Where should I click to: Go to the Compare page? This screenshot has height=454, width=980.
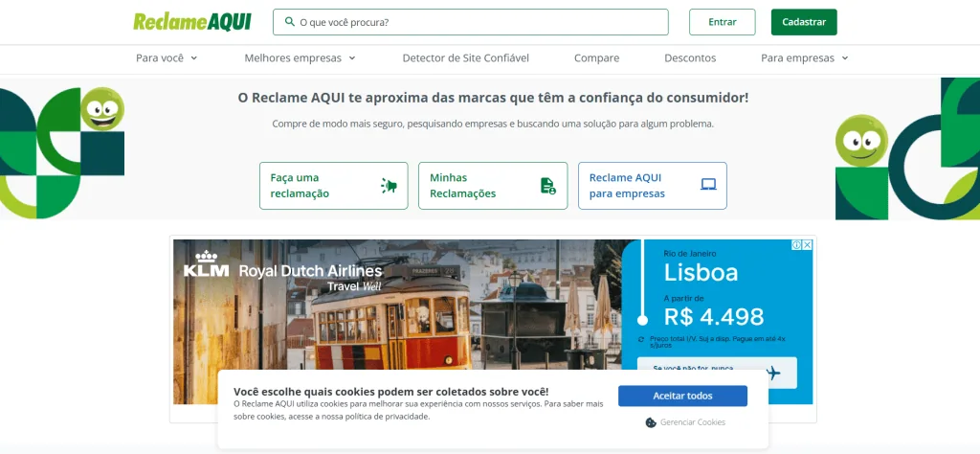(597, 58)
